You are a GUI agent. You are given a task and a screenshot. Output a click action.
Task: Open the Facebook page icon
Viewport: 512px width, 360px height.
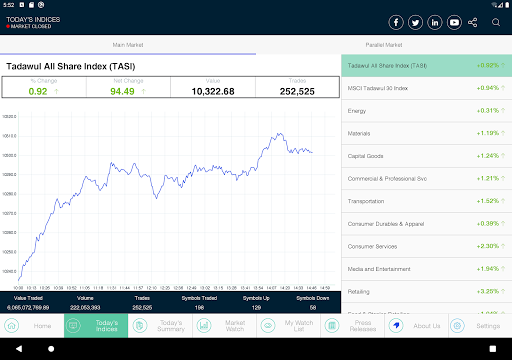click(x=396, y=23)
